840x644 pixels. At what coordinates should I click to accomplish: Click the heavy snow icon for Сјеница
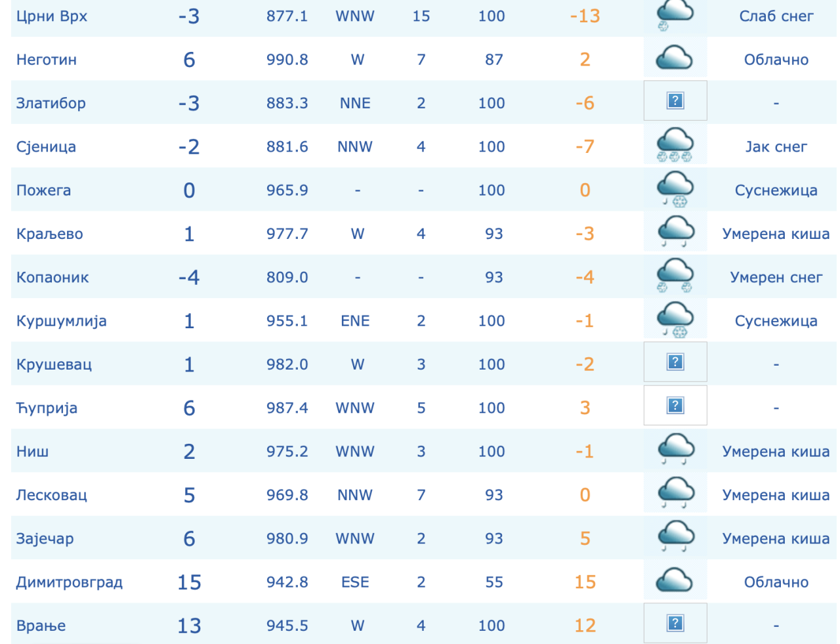(x=675, y=145)
